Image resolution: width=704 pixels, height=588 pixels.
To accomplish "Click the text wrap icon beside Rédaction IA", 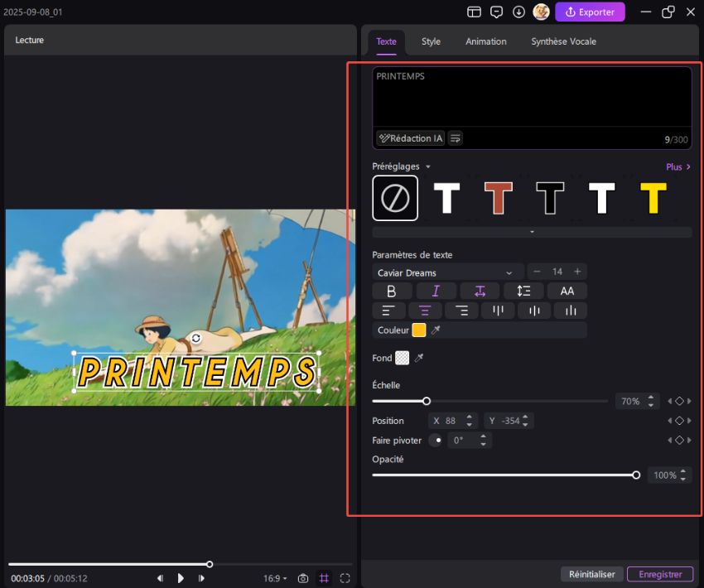I will point(456,138).
